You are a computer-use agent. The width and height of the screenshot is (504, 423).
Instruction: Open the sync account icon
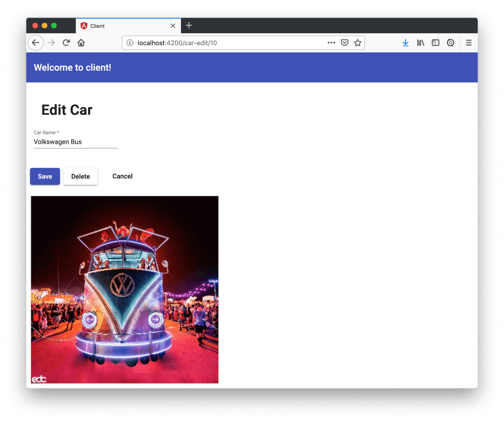click(x=451, y=43)
